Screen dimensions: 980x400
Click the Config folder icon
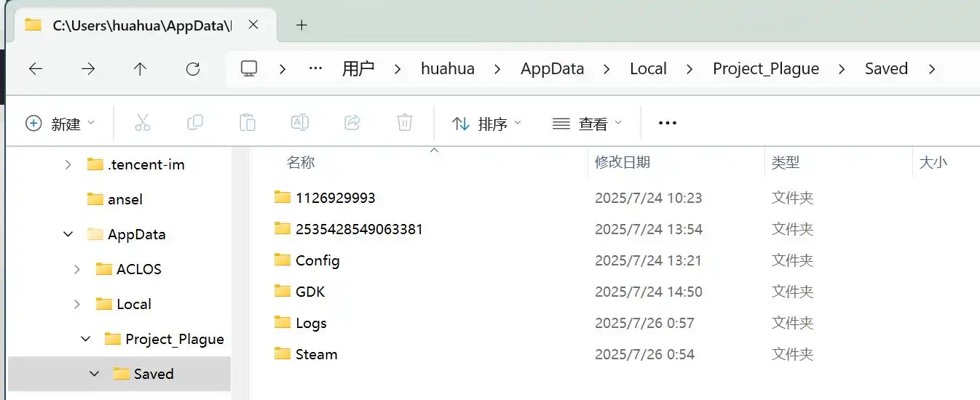click(x=282, y=260)
